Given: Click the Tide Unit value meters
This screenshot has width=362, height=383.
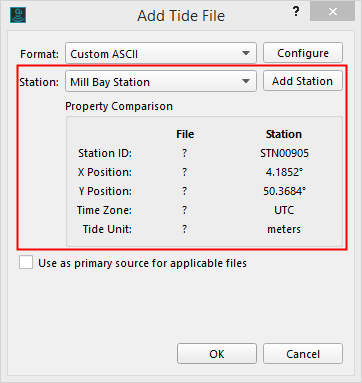Looking at the screenshot, I should point(284,229).
